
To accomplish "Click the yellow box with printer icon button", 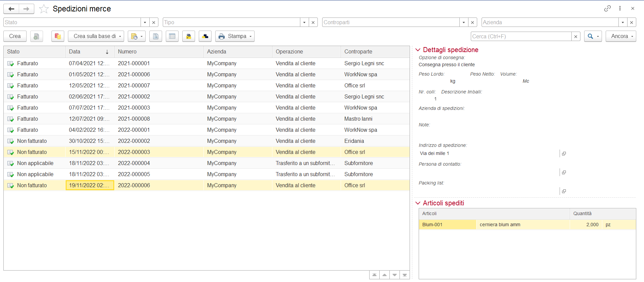I will (x=189, y=36).
